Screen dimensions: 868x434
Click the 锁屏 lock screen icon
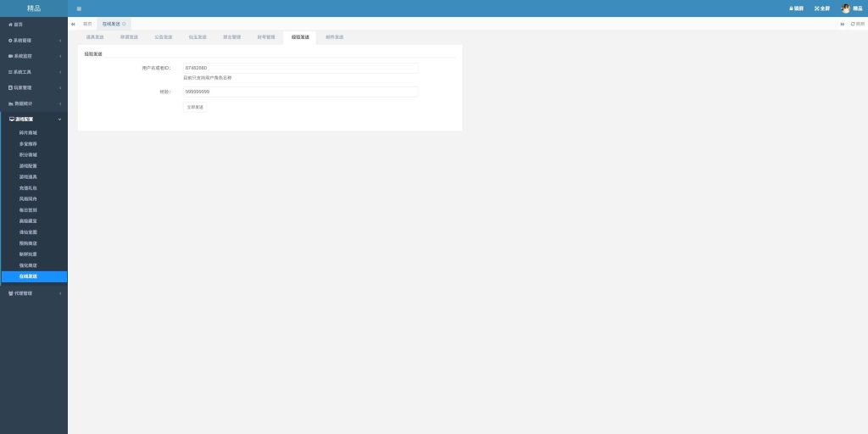coord(796,8)
